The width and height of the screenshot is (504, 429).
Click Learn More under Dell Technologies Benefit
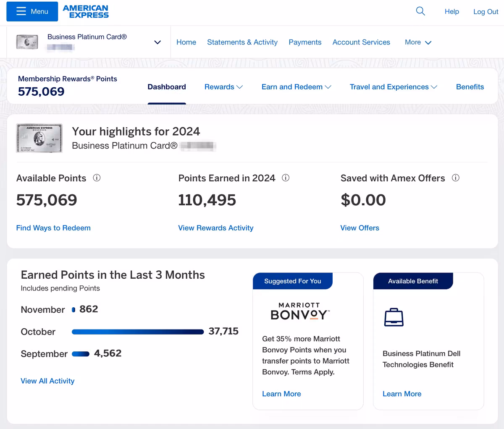[x=402, y=394]
